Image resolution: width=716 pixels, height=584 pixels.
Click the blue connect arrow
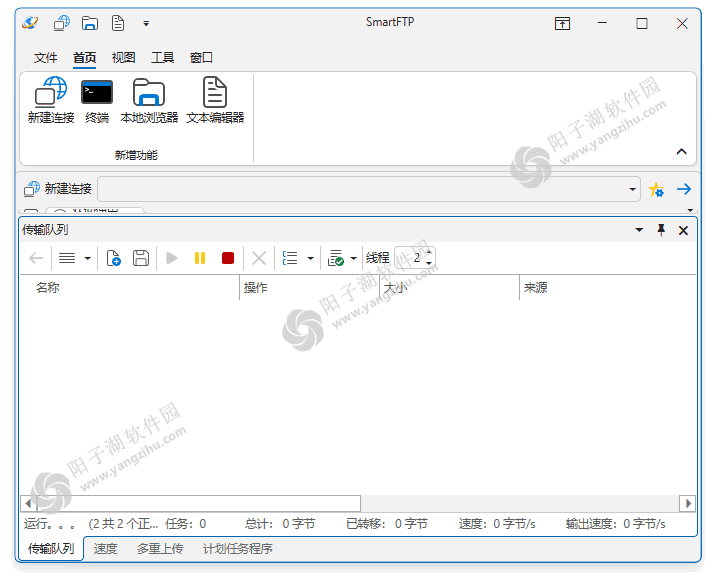(684, 189)
